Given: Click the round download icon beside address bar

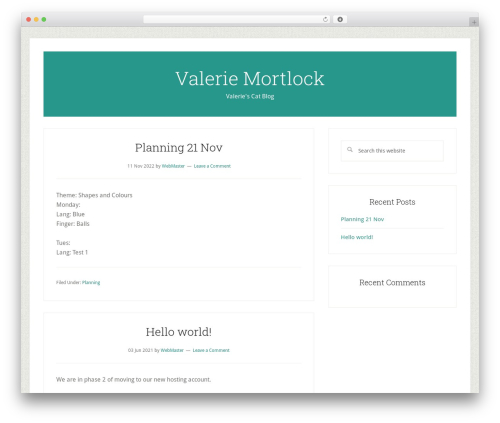Looking at the screenshot, I should pos(340,19).
